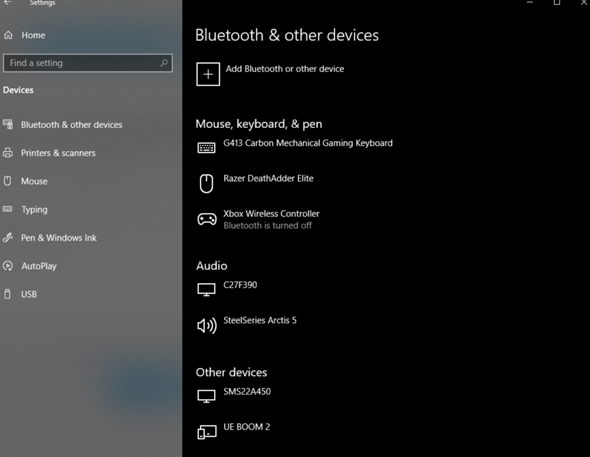Click the G413 keyboard device icon

pyautogui.click(x=207, y=148)
